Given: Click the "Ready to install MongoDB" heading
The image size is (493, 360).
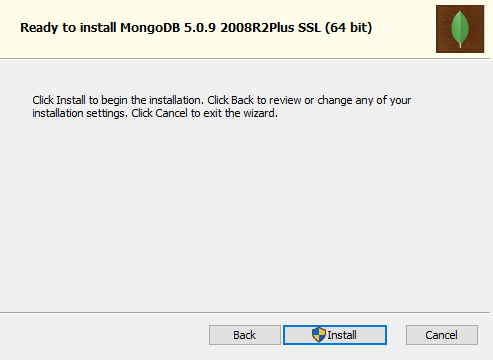Looking at the screenshot, I should click(x=100, y=28).
